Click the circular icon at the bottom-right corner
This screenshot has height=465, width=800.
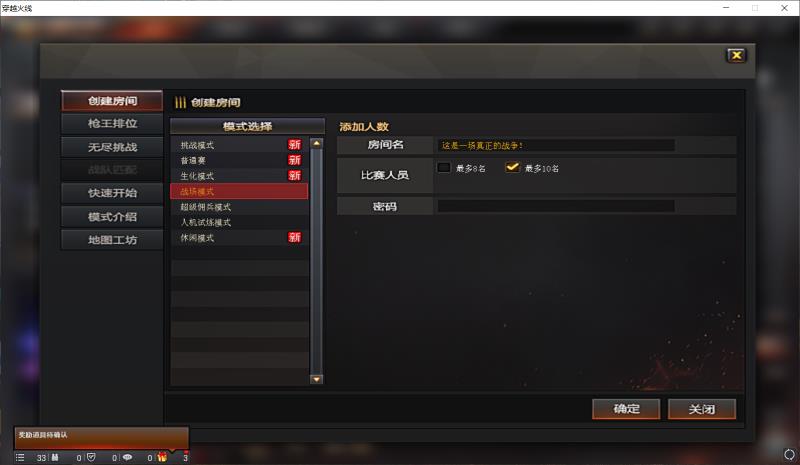789,454
